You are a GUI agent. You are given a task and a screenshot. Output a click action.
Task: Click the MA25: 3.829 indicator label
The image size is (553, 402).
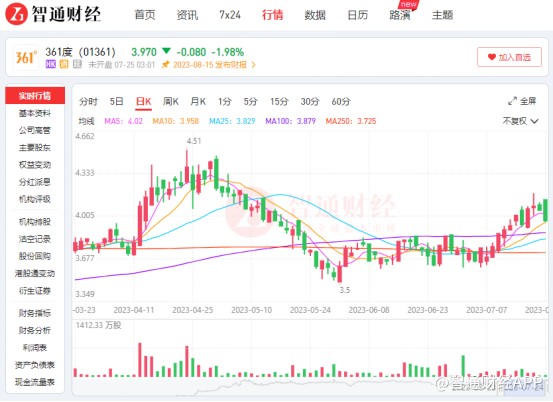click(232, 121)
